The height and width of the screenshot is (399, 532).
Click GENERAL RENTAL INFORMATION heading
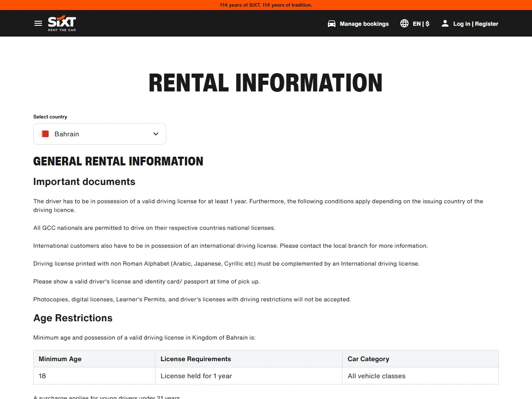pos(118,161)
